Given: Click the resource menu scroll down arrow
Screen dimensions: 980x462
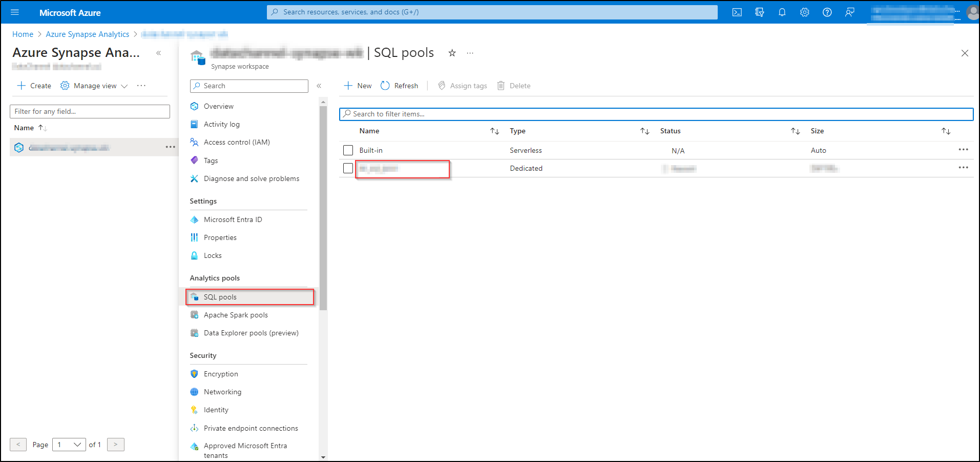Looking at the screenshot, I should pyautogui.click(x=323, y=457).
